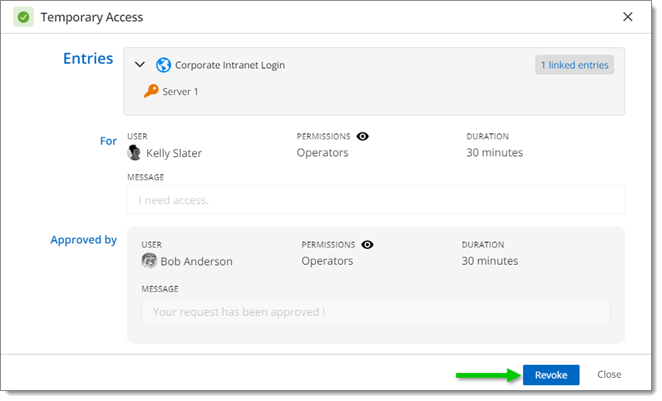Close the Temporary Access dialog with the X
Image resolution: width=662 pixels, height=401 pixels.
(628, 16)
